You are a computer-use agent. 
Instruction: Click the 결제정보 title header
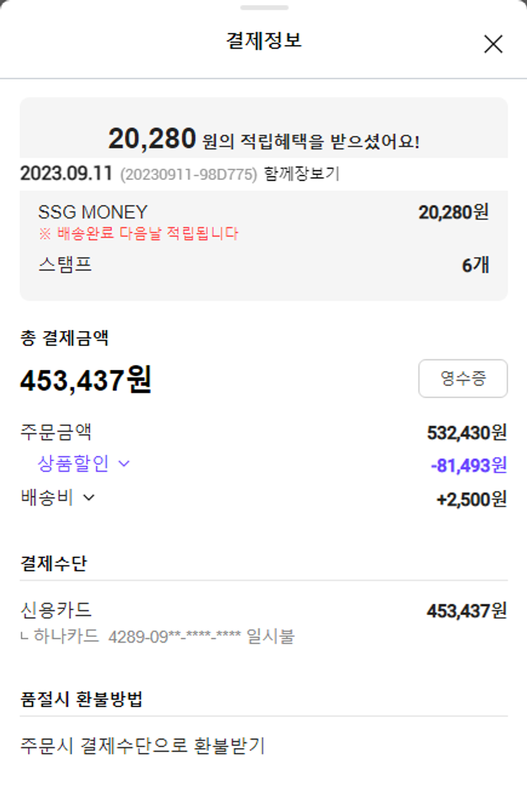coord(263,41)
